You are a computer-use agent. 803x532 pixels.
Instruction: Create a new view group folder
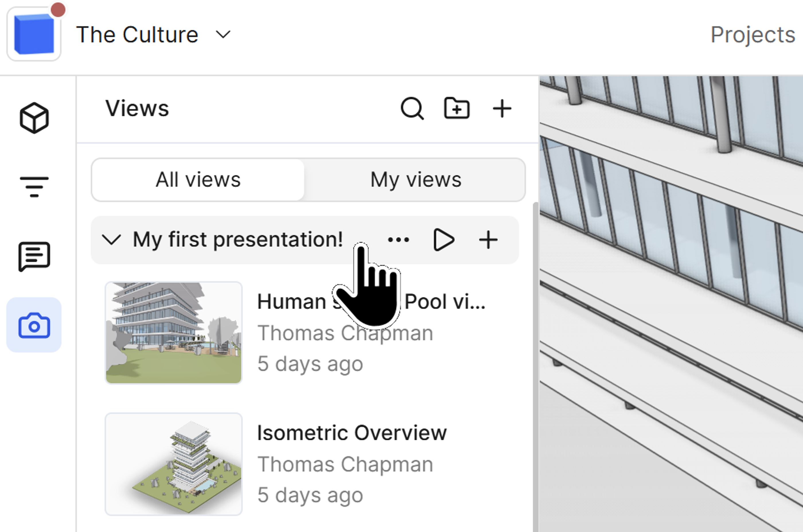[457, 108]
